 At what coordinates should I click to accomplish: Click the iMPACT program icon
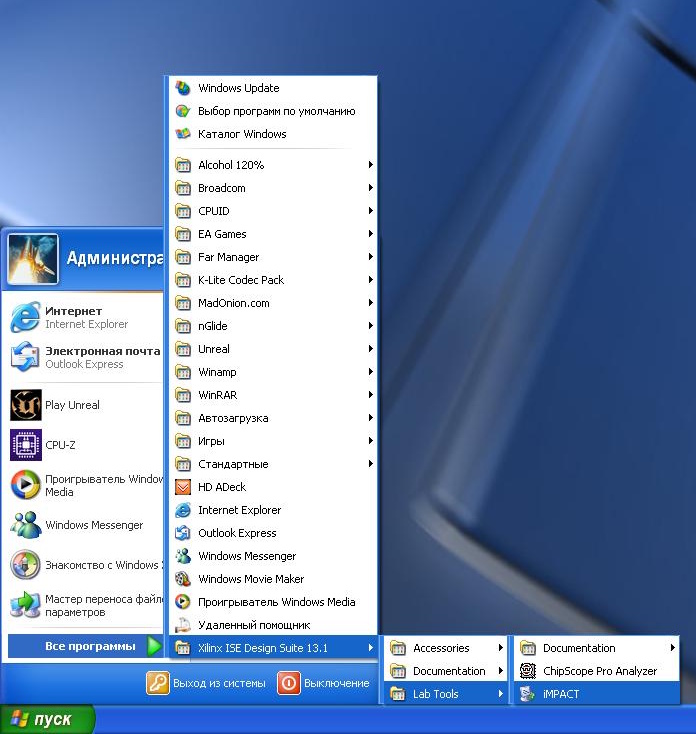coord(527,694)
